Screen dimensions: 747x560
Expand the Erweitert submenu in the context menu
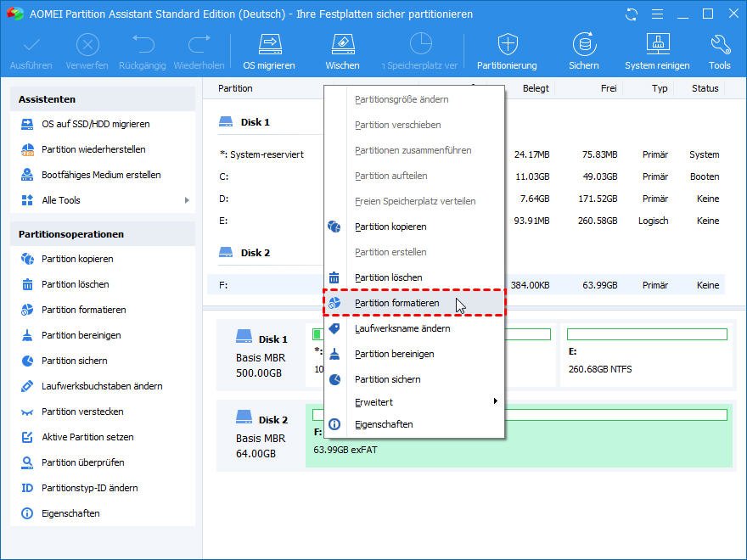coord(414,402)
